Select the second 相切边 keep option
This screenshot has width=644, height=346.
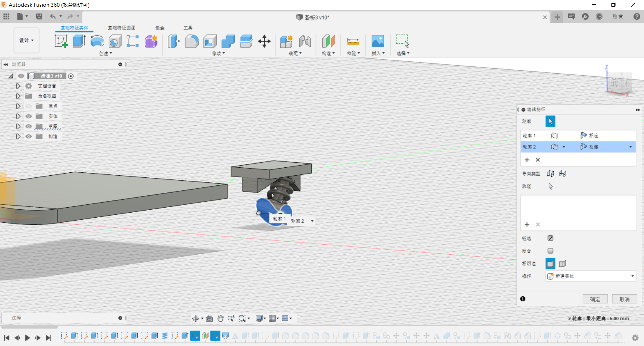coord(563,264)
